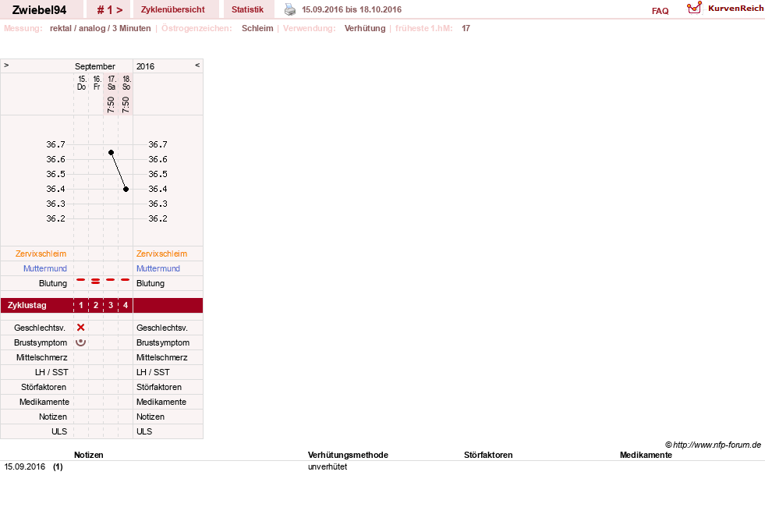765x532 pixels.
Task: Click the 7:50 time under 18. So
Action: [126, 105]
